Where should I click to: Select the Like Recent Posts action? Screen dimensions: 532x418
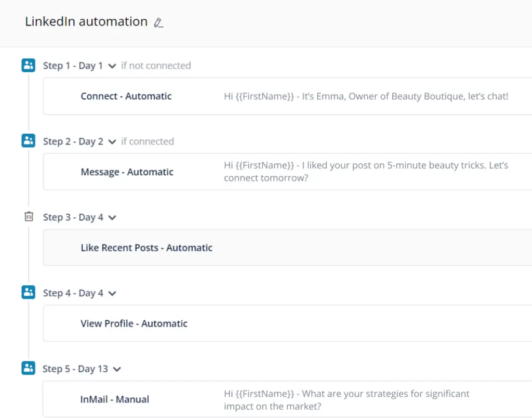(146, 247)
